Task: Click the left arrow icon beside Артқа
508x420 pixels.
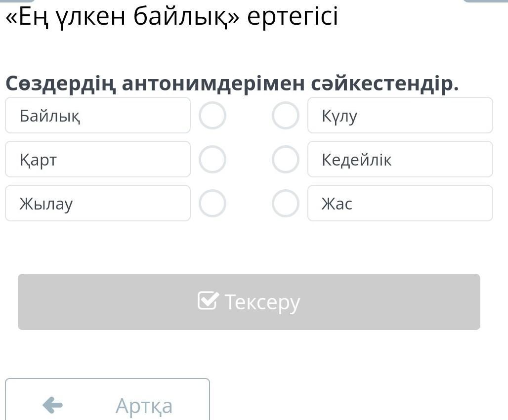Action: pos(53,406)
